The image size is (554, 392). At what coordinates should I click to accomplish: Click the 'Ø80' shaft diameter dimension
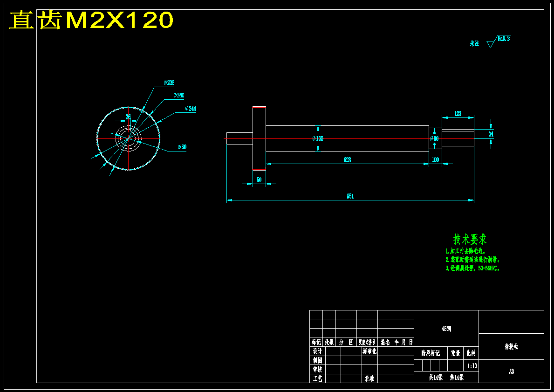coord(434,138)
